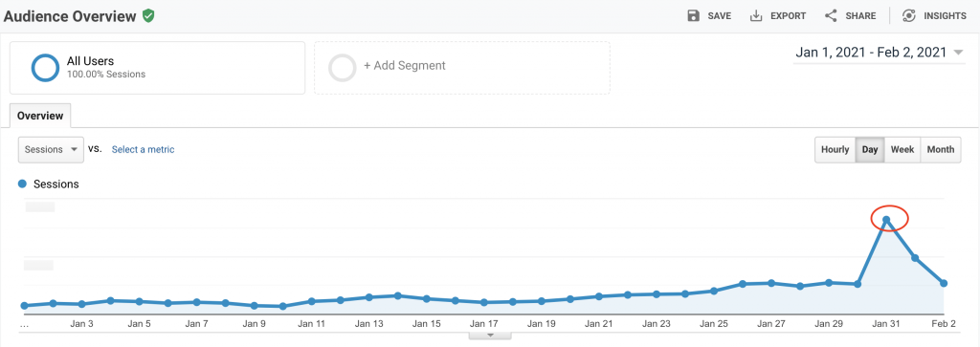Expand the chart annotations arrow below graph
Viewport: 980px width, 347px height.
[491, 336]
